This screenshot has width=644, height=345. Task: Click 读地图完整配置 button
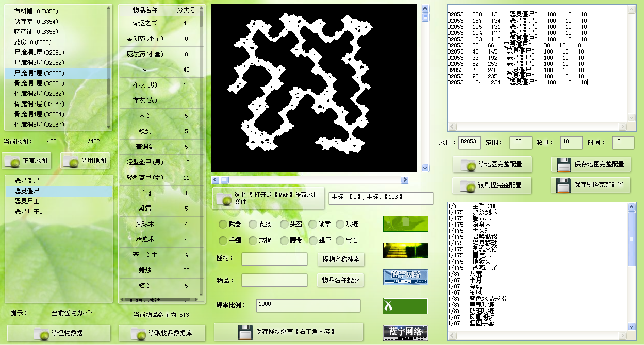click(x=492, y=164)
